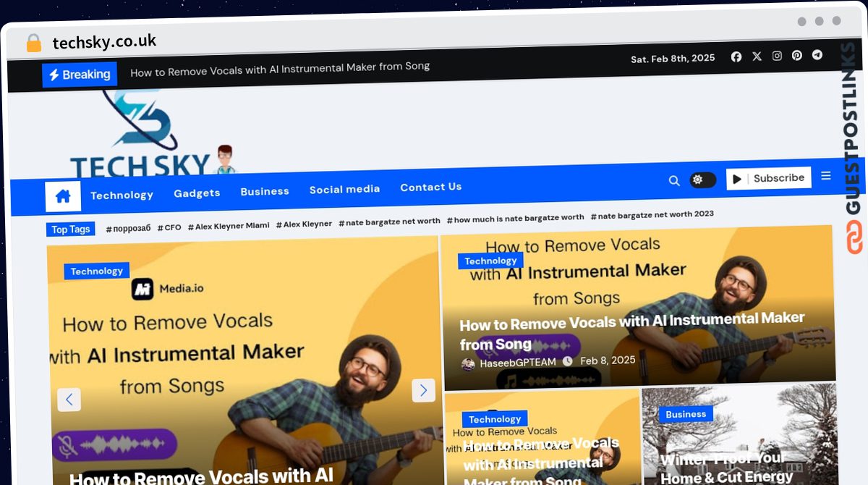This screenshot has height=485, width=868.
Task: Open the hamburger menu icon
Action: pyautogui.click(x=826, y=176)
